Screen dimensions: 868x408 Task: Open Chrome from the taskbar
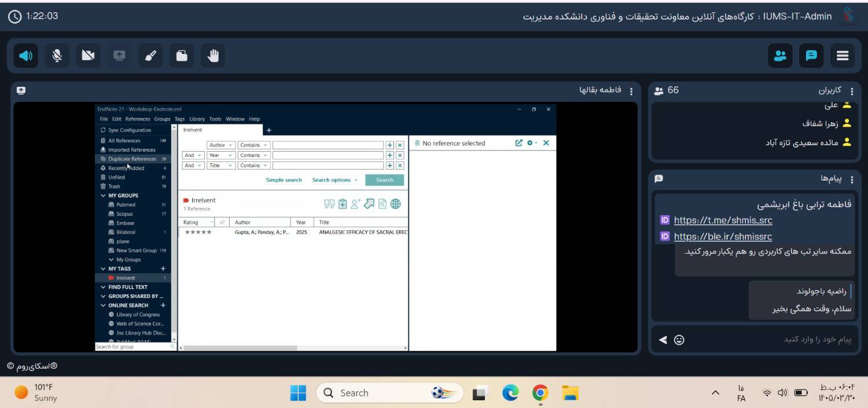[540, 393]
